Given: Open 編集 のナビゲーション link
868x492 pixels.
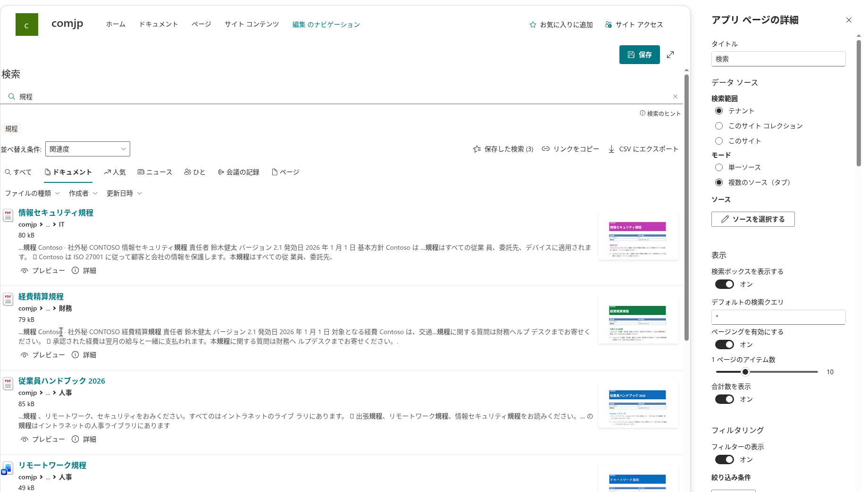Looking at the screenshot, I should click(326, 25).
